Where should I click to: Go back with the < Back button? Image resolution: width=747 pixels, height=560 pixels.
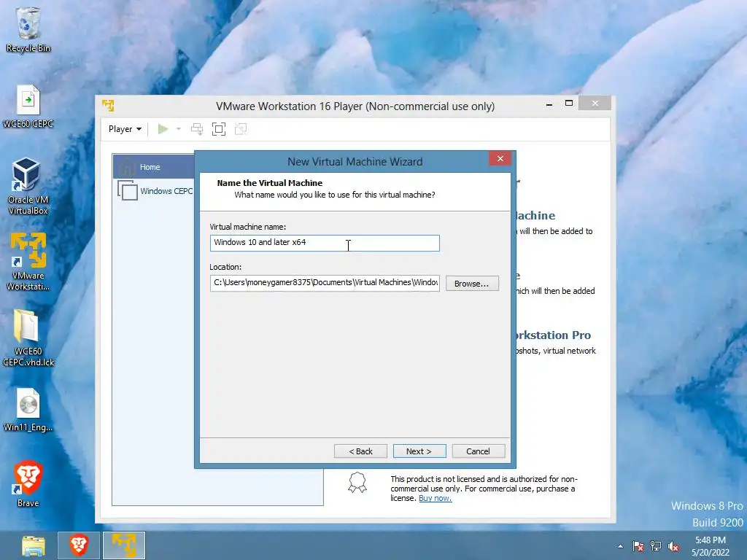click(x=360, y=451)
